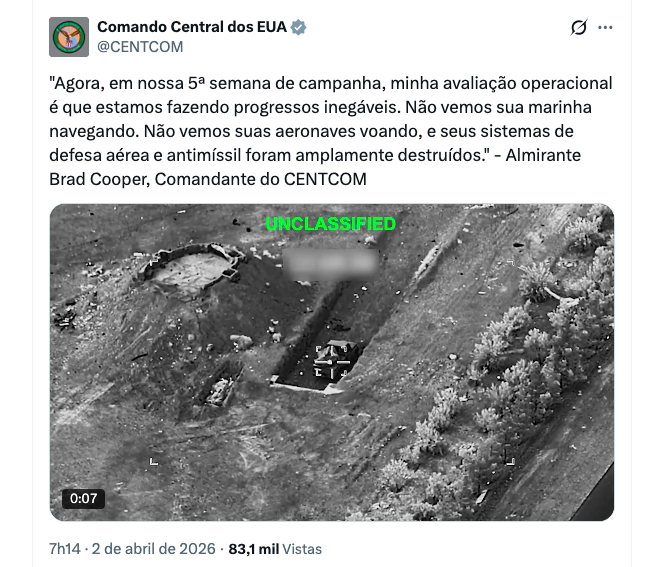Image resolution: width=660 pixels, height=567 pixels.
Task: Click the 83,1 mil Vistas counter
Action: point(275,549)
